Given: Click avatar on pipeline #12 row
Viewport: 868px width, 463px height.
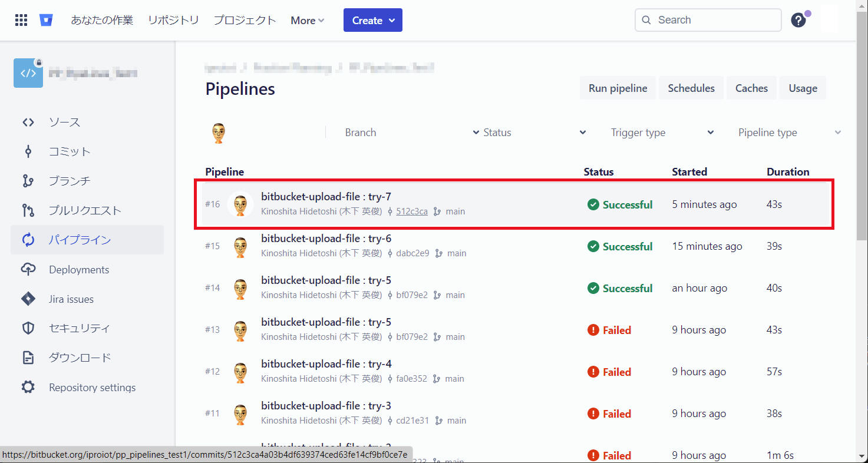Looking at the screenshot, I should [240, 372].
